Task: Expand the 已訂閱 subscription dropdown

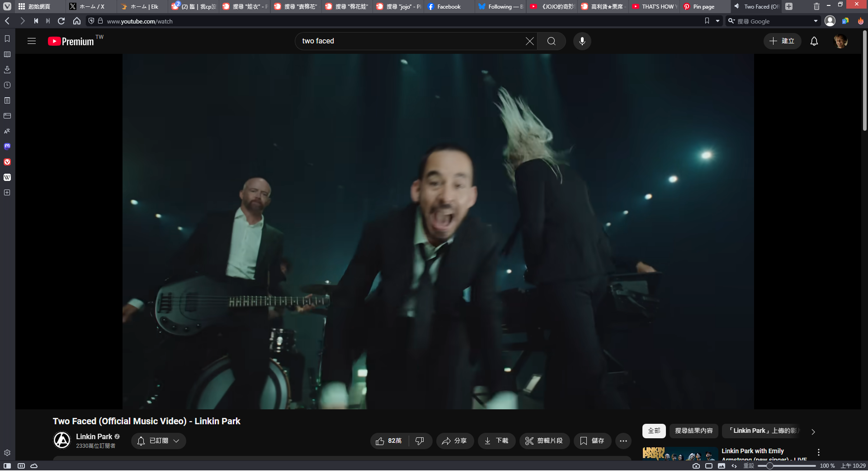Action: 159,441
